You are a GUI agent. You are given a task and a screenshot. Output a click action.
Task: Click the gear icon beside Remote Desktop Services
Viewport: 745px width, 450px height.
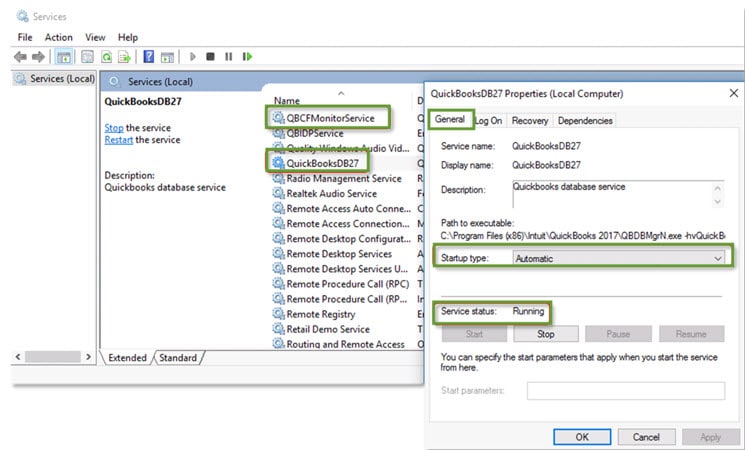[278, 253]
